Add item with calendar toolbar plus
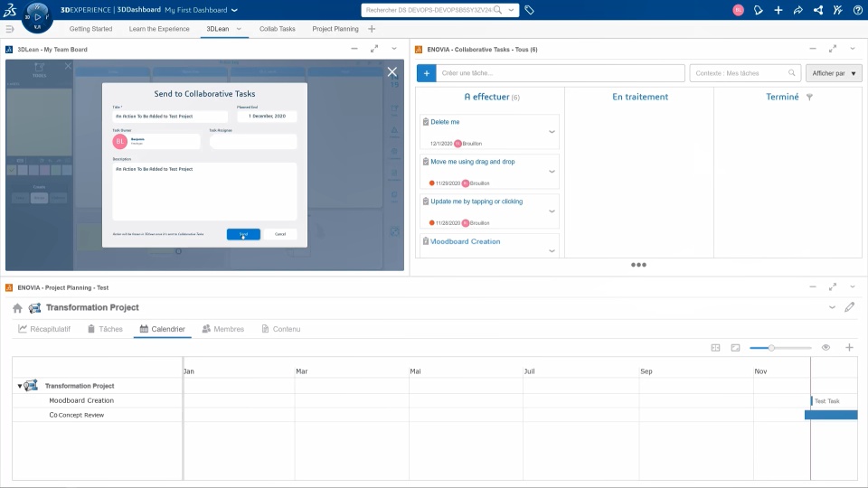This screenshot has width=868, height=488. [849, 347]
